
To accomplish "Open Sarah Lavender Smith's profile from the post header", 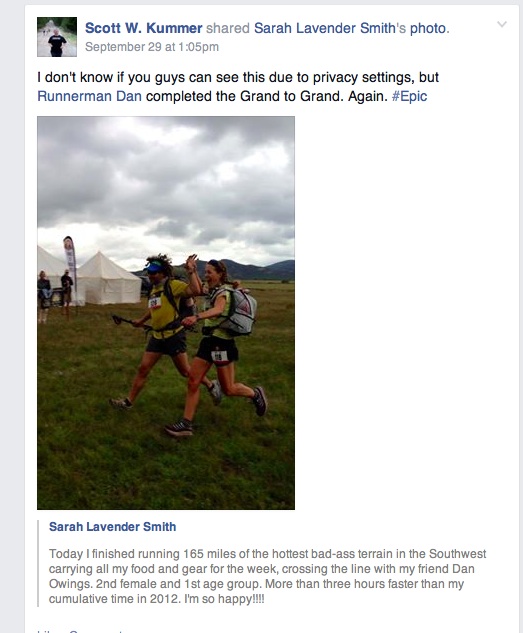I will coord(325,28).
